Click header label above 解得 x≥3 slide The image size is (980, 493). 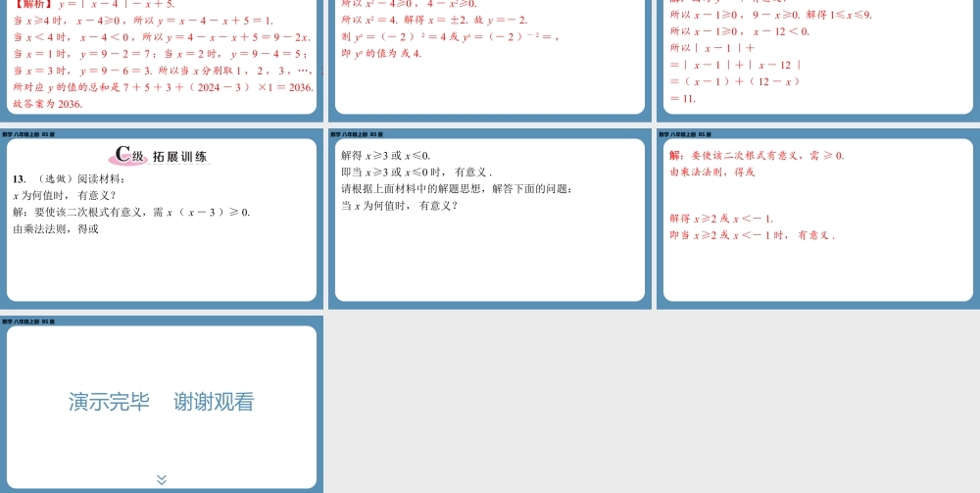pyautogui.click(x=356, y=134)
